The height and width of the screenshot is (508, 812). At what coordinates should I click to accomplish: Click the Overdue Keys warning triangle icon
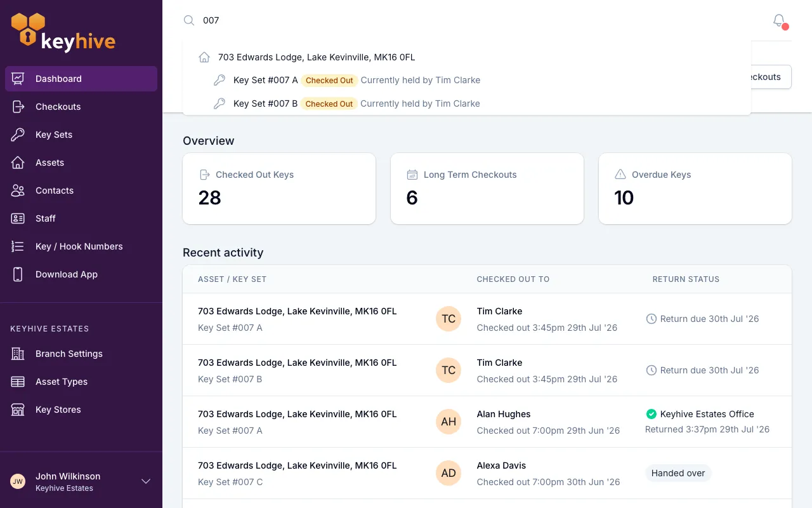coord(620,175)
